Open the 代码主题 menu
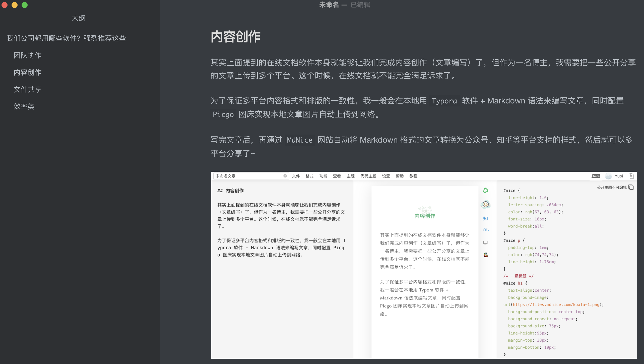Screen dimensions: 644x364 368,176
